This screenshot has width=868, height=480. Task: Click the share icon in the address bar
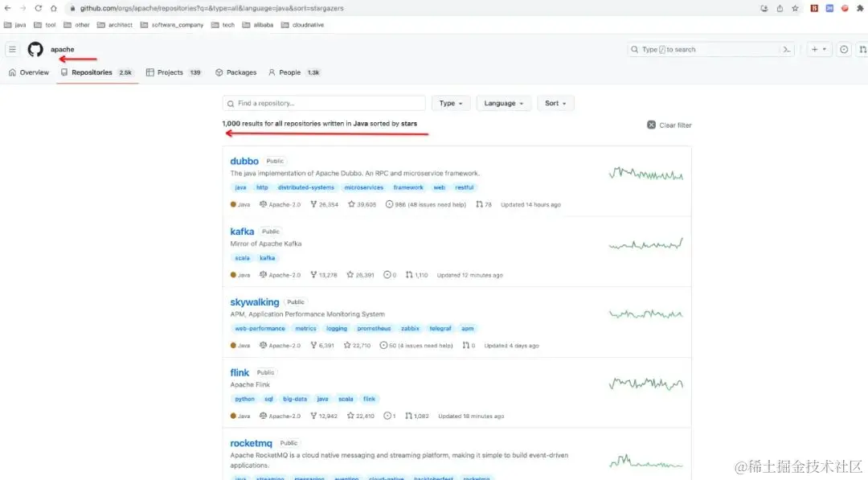(x=780, y=8)
